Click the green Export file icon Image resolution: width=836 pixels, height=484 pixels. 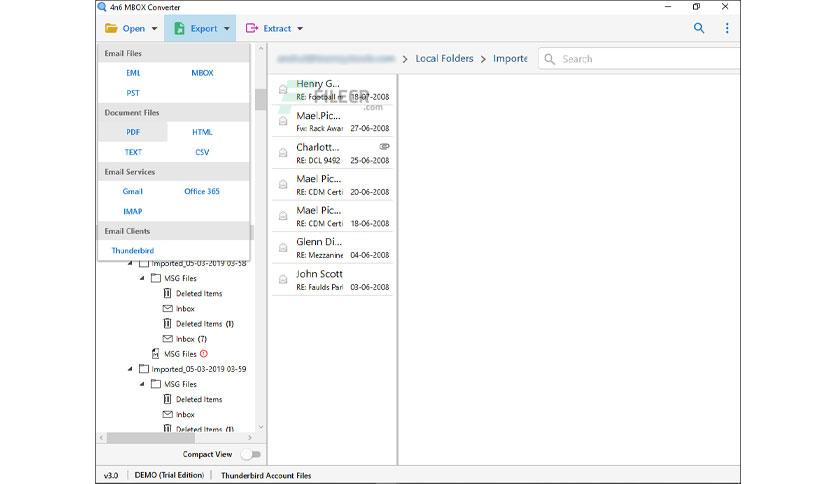[x=180, y=28]
